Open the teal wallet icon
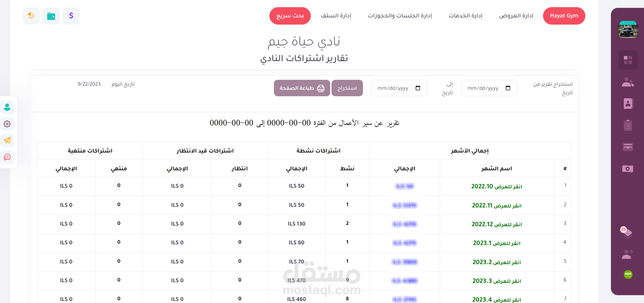644x303 pixels. coord(51,16)
